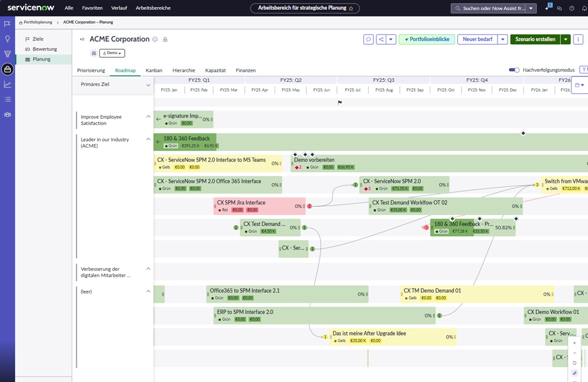The height and width of the screenshot is (382, 588).
Task: Switch to the Finanzen tab
Action: coord(246,71)
